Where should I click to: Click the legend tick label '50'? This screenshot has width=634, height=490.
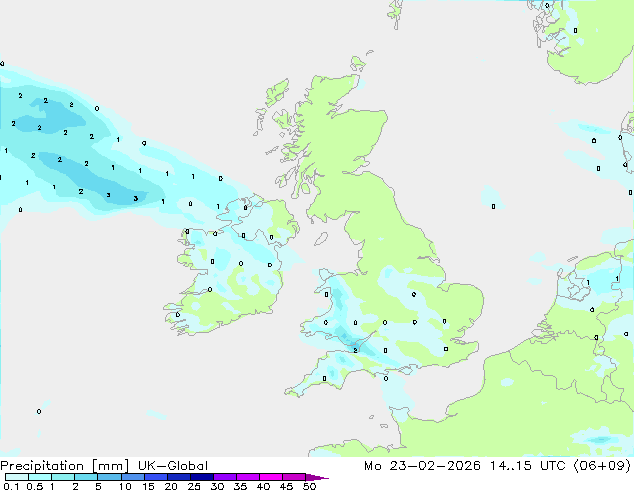[309, 486]
